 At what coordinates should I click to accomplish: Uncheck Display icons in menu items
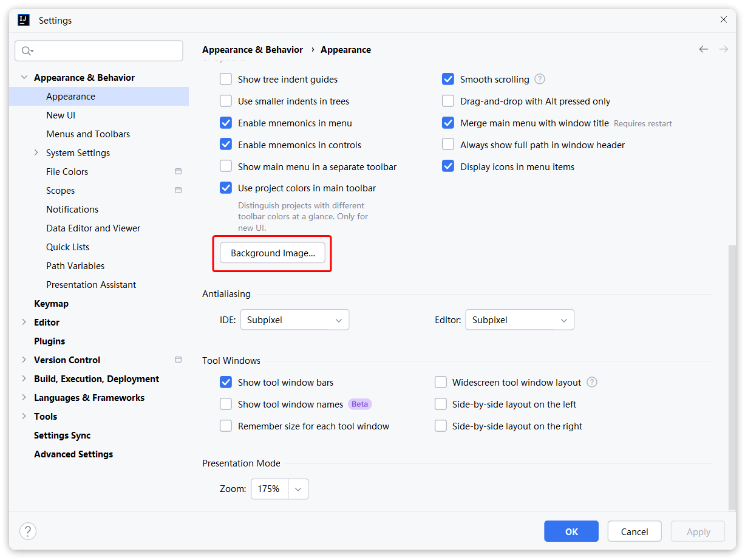click(x=448, y=167)
